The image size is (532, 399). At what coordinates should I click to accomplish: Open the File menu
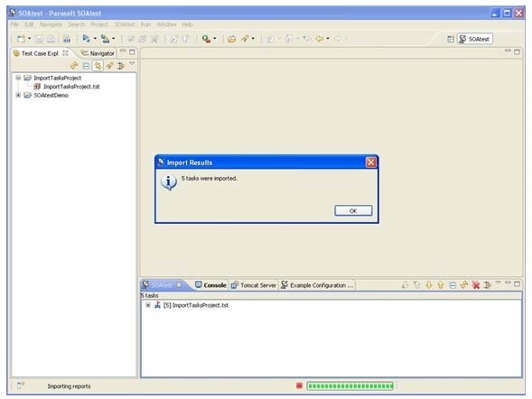point(14,24)
